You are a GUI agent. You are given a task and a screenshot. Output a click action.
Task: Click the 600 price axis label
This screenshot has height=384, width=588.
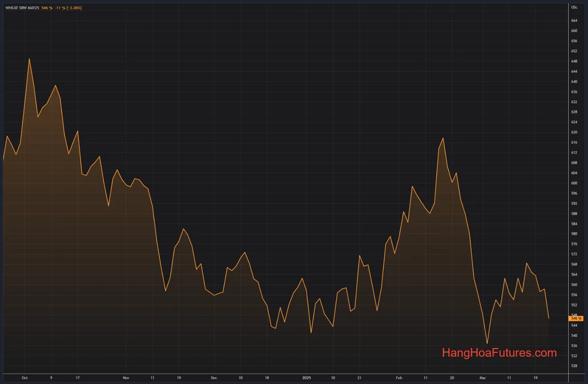click(x=574, y=183)
